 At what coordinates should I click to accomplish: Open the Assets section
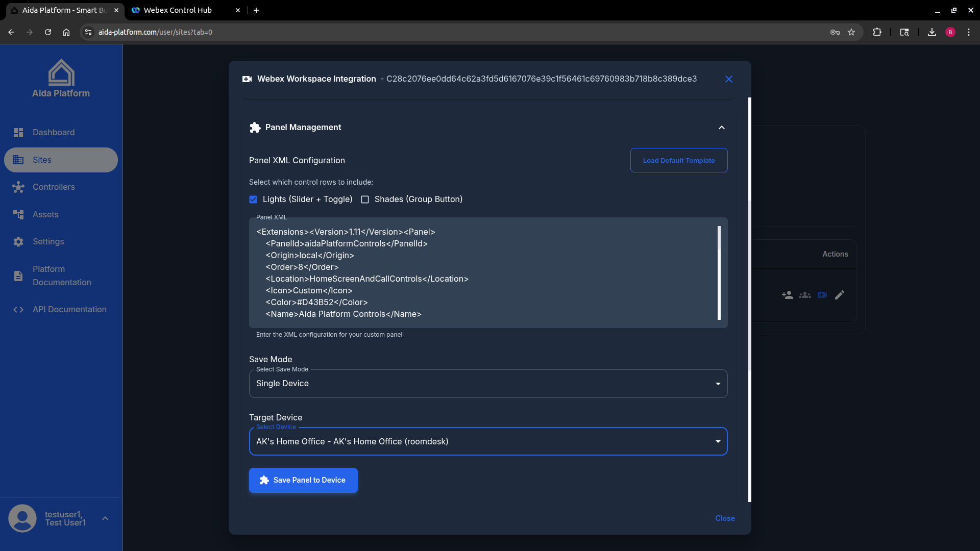click(45, 214)
